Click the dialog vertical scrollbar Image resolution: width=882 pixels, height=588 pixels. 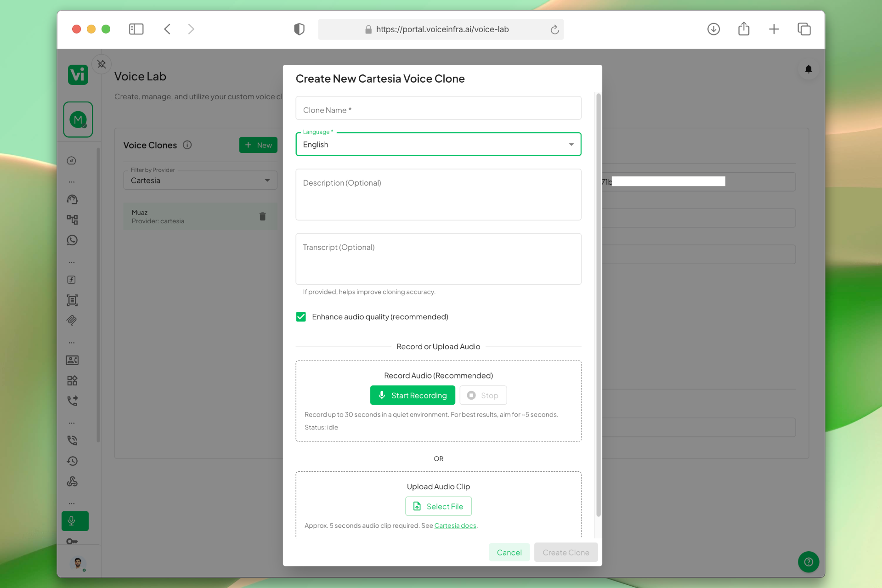[598, 305]
